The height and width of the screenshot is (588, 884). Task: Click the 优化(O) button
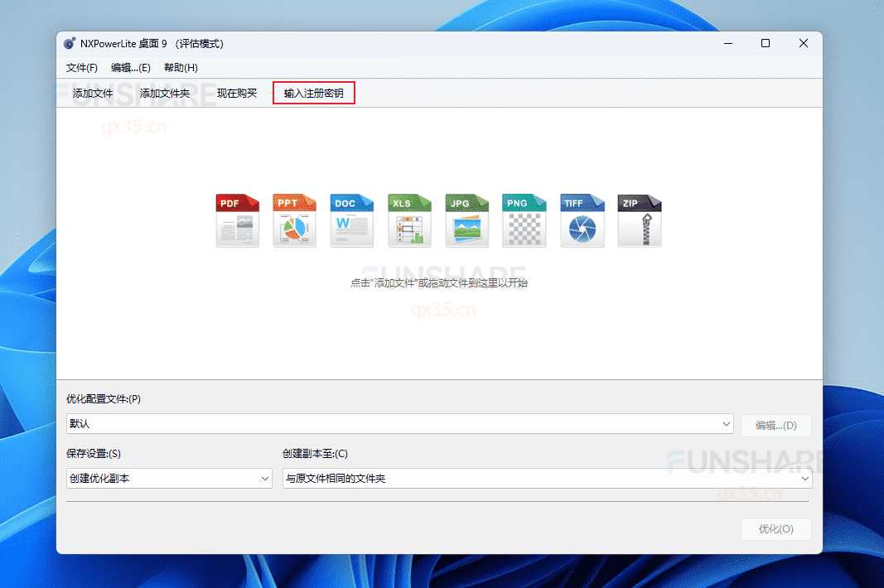(x=775, y=529)
